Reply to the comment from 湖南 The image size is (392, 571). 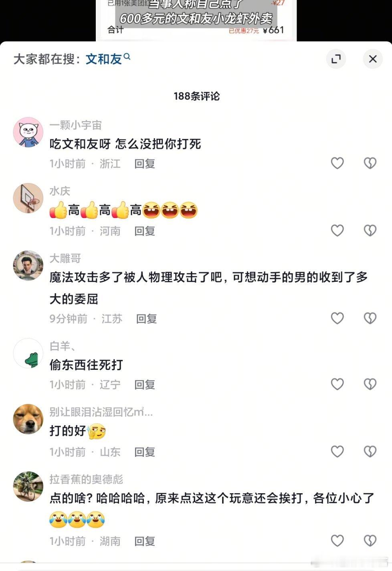[145, 541]
